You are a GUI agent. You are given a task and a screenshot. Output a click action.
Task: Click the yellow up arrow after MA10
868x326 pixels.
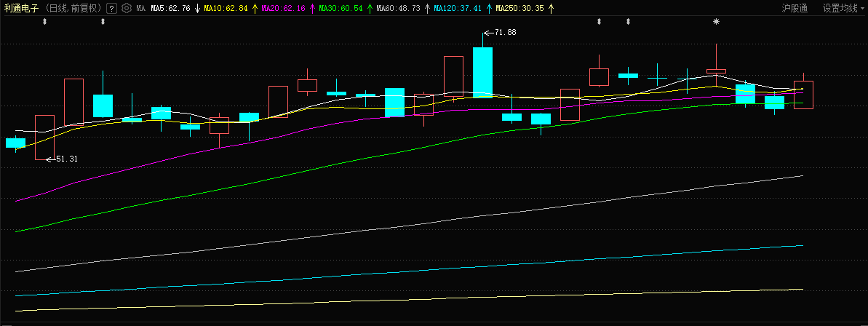point(255,8)
